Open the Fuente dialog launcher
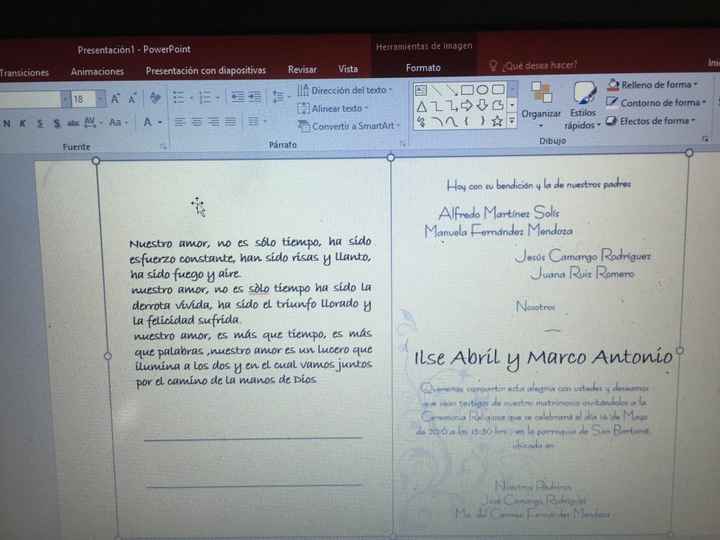Screen dimensions: 720x540 (x=163, y=146)
